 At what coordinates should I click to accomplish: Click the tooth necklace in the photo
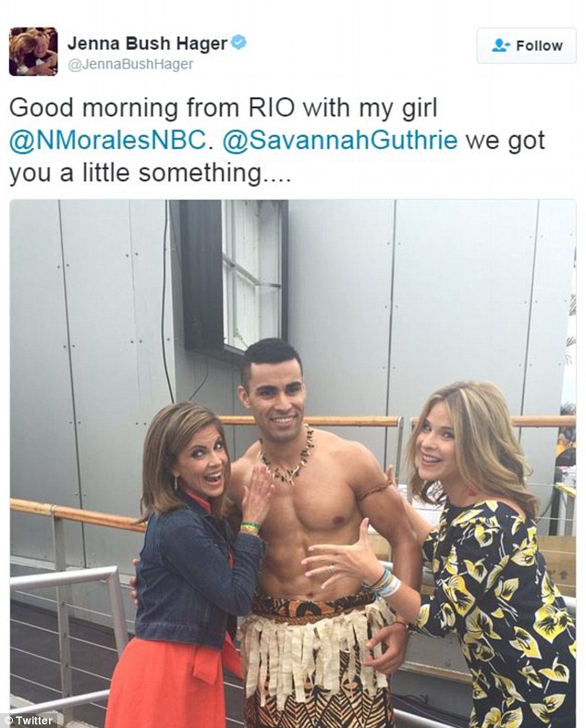[287, 457]
